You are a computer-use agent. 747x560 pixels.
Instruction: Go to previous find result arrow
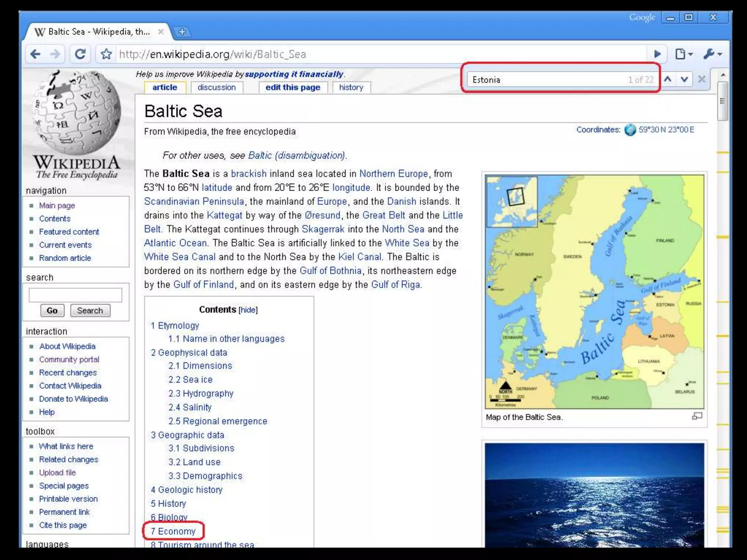click(668, 79)
